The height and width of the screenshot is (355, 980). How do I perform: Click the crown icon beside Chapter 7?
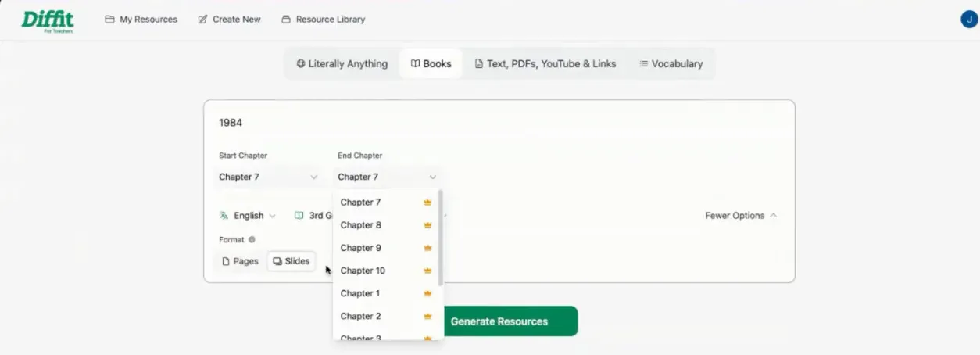tap(427, 203)
